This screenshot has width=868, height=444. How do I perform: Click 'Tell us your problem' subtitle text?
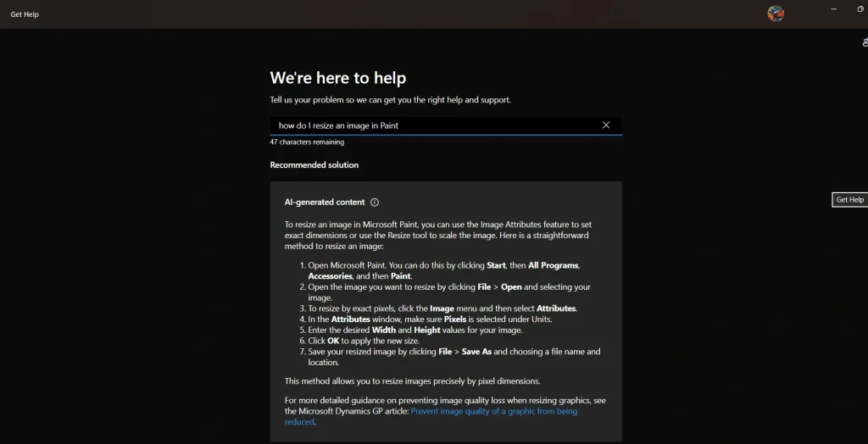point(390,100)
